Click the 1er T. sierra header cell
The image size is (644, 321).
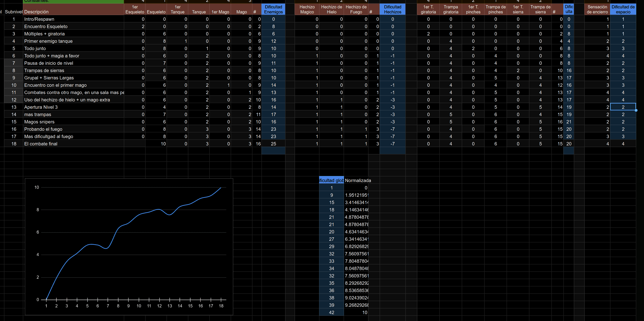[518, 9]
